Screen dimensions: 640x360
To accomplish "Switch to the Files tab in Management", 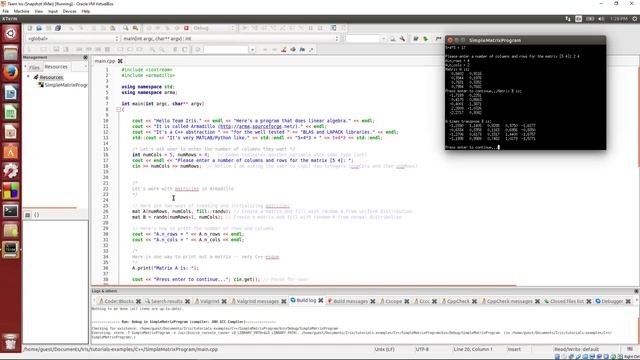I will 35,67.
